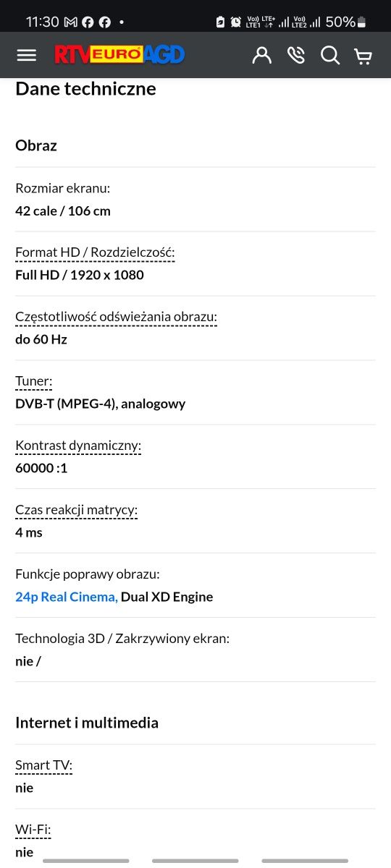
Task: Tap the phone contact icon
Action: 296,55
